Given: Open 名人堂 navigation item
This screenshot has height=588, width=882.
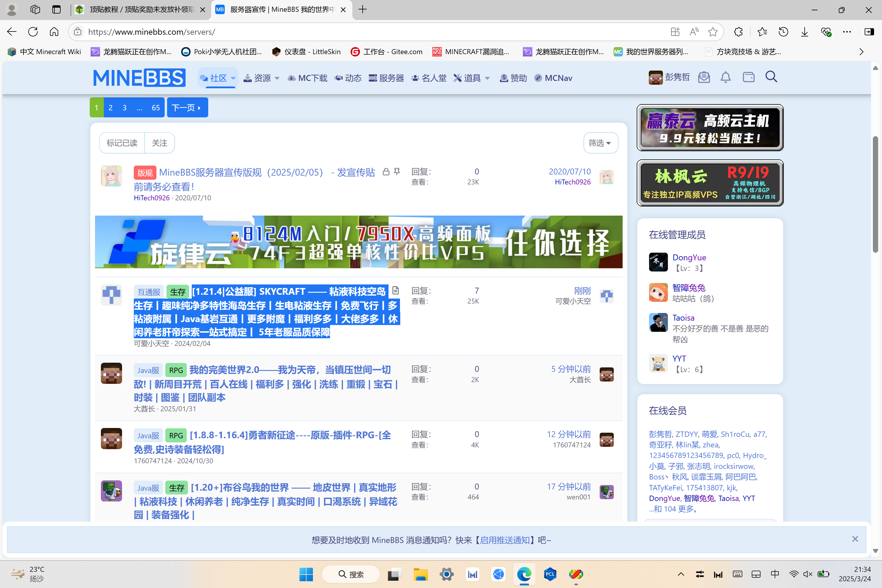Looking at the screenshot, I should pos(429,78).
